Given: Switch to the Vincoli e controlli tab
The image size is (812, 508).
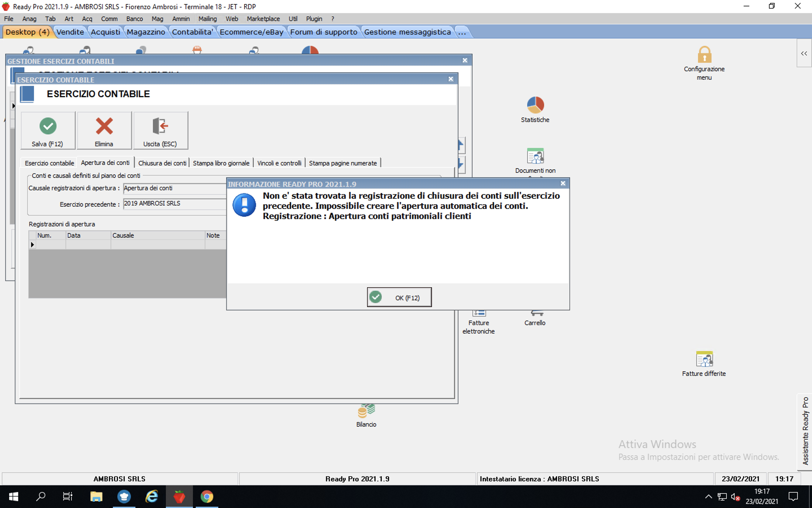Looking at the screenshot, I should tap(279, 163).
